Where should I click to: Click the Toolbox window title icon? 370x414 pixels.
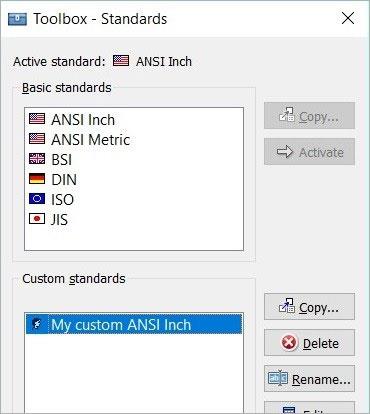coord(17,19)
